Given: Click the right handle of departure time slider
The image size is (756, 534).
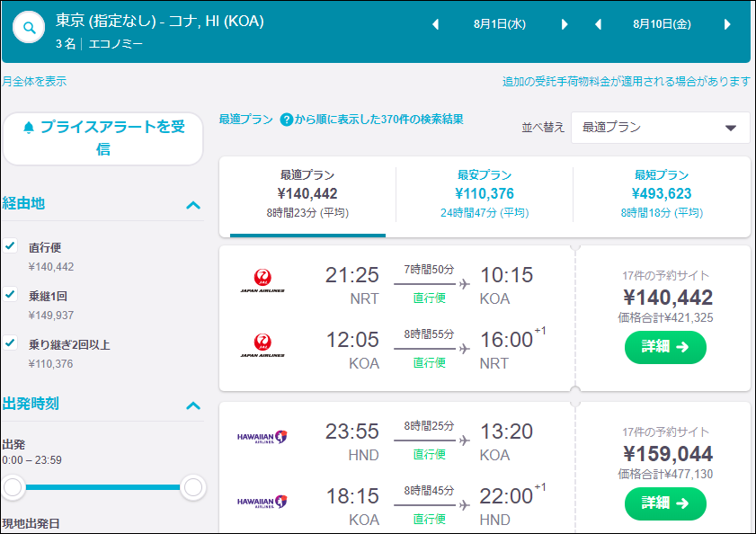Looking at the screenshot, I should tap(193, 487).
